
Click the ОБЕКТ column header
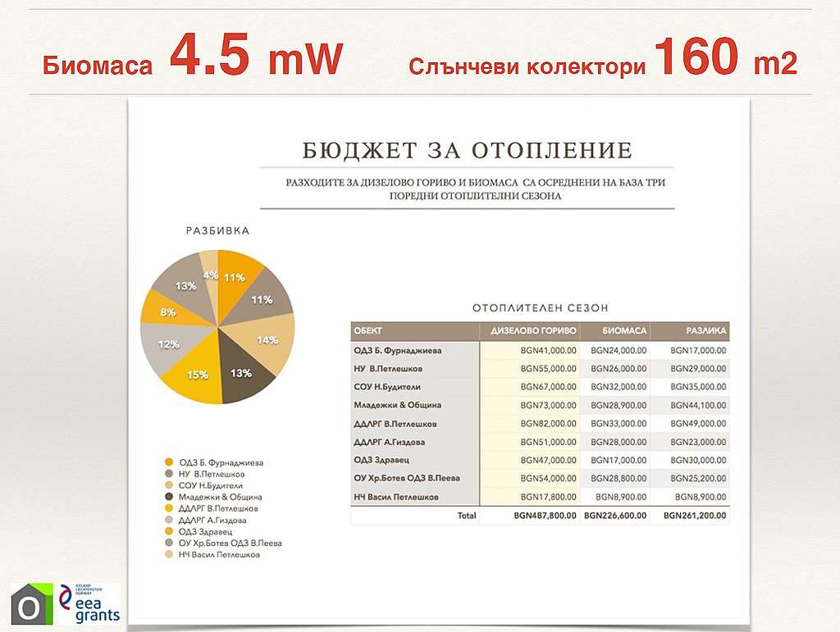tap(415, 330)
